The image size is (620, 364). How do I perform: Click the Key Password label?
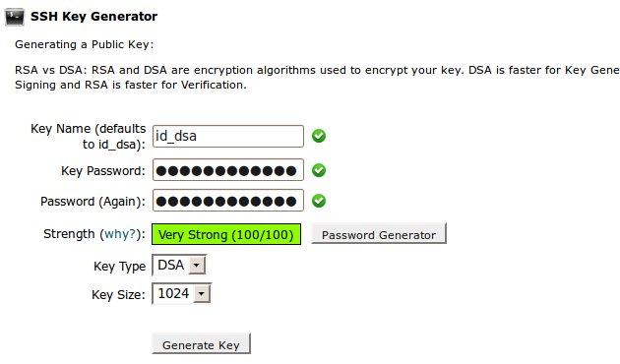[103, 171]
